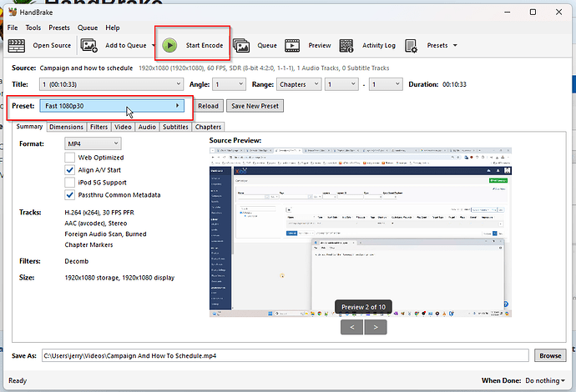Screen dimensions: 576x392
Task: Open the Presets menu in menu bar
Action: click(59, 28)
